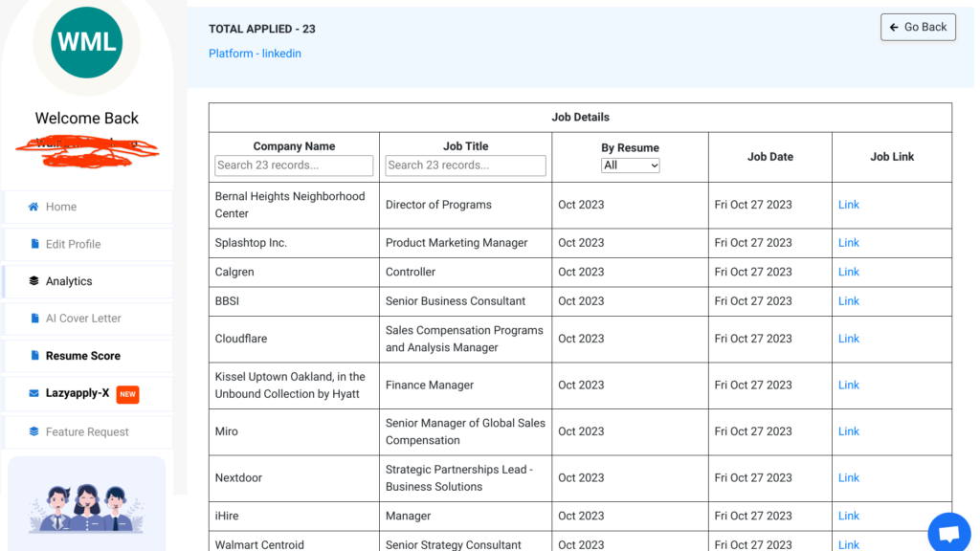Open the job link for Nextdoor
The width and height of the screenshot is (980, 551).
[x=849, y=478]
